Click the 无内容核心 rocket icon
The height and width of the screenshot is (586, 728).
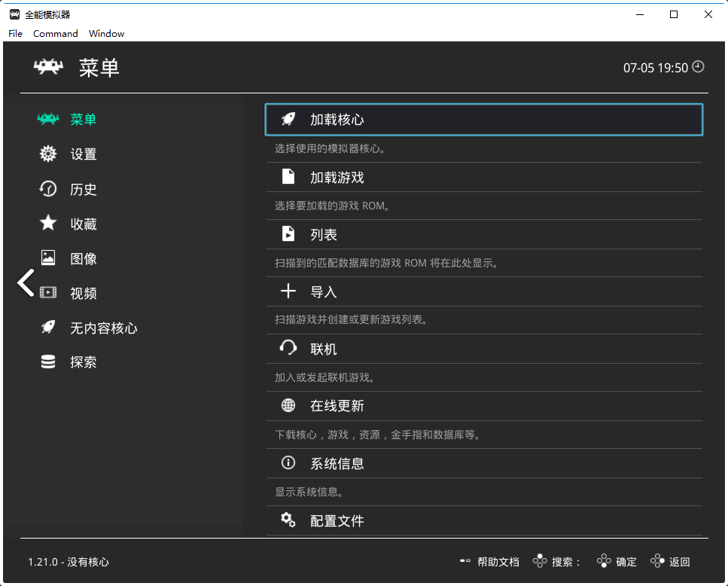coord(47,327)
